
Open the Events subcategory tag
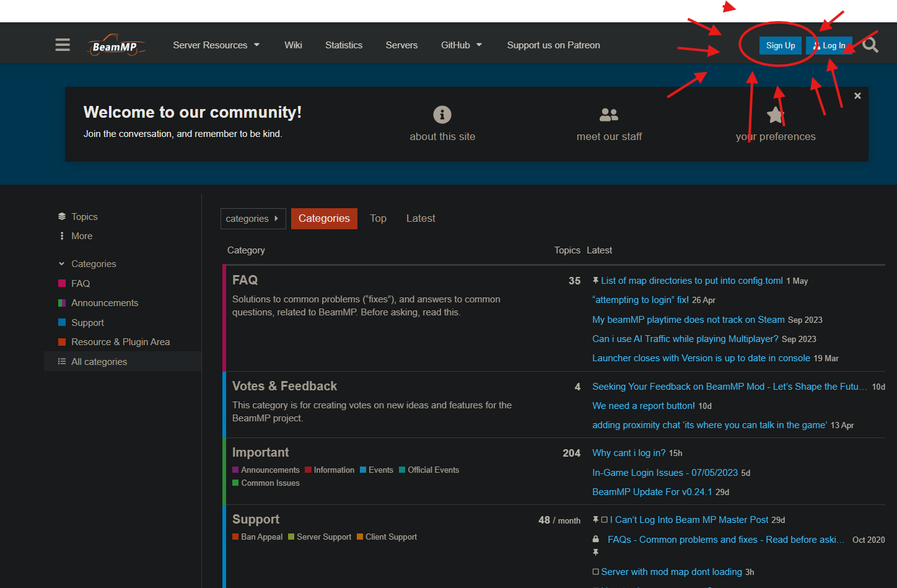(377, 470)
